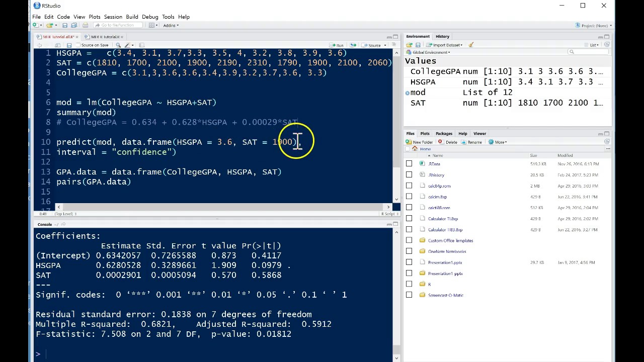Open the go to directory ellipsis button

point(607,149)
